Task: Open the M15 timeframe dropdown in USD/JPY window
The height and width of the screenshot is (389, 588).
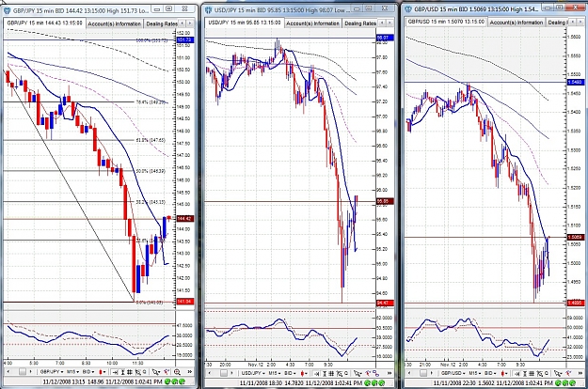Action: coord(275,373)
